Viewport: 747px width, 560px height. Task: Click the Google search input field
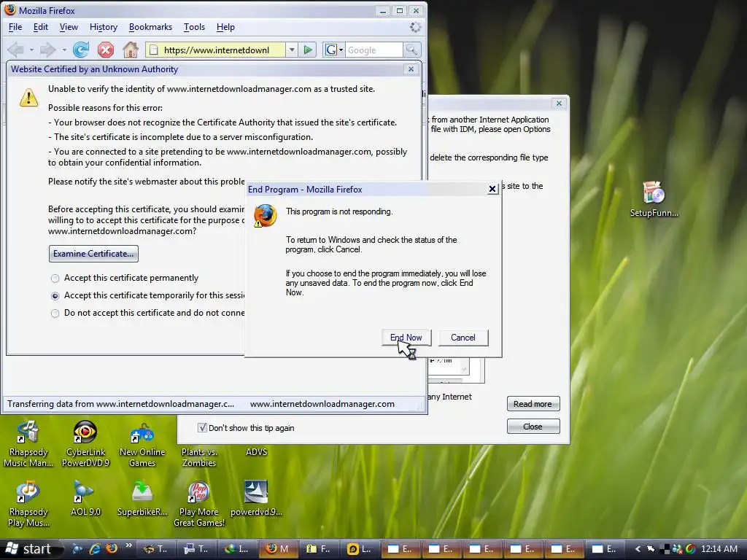(374, 50)
